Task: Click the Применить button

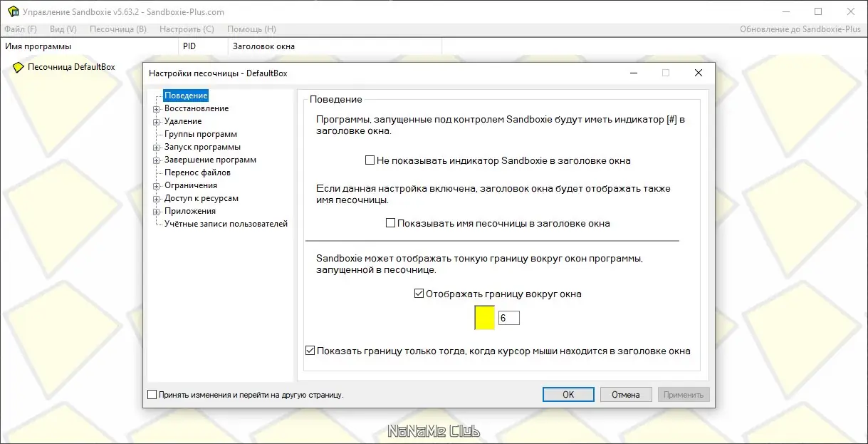Action: 684,394
